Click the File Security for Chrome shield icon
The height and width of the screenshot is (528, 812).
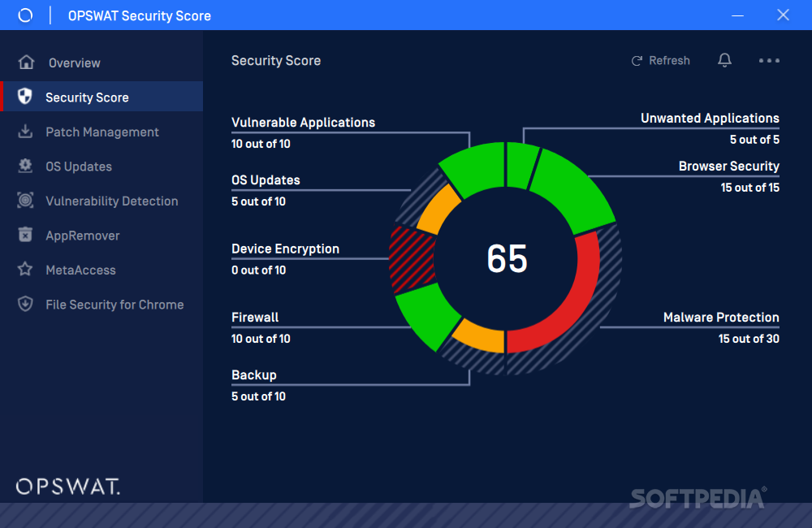25,304
